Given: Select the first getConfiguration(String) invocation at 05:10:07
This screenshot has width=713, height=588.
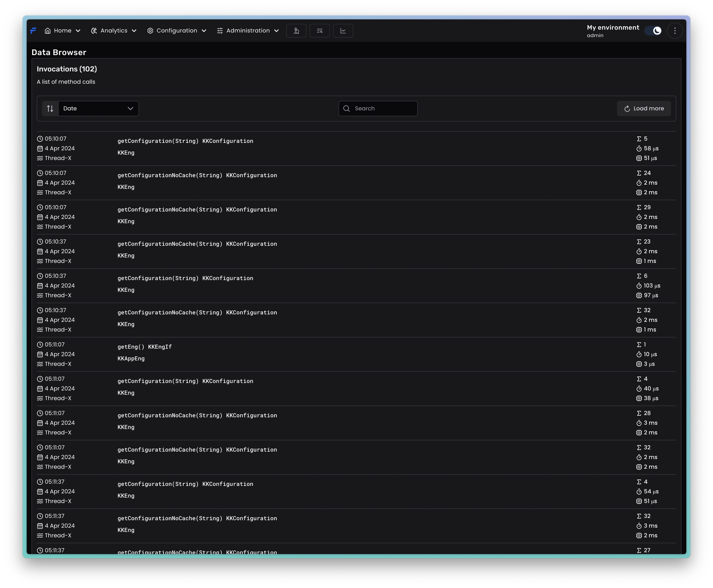Looking at the screenshot, I should pyautogui.click(x=185, y=141).
